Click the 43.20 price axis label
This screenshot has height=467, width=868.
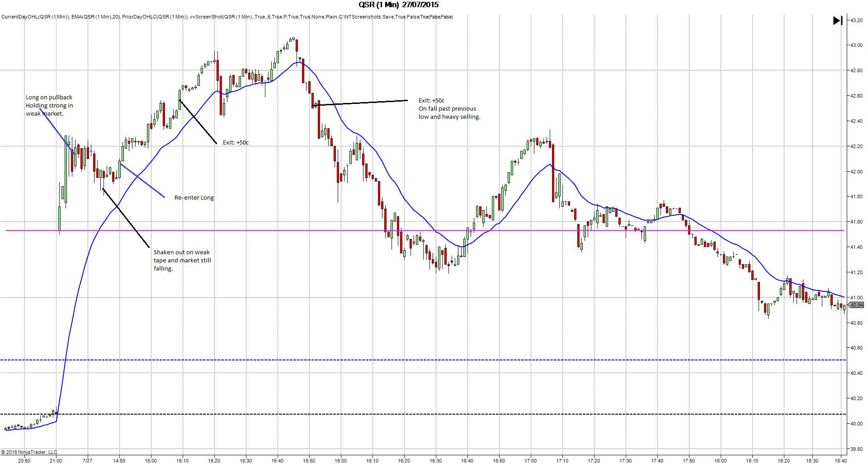(x=856, y=20)
